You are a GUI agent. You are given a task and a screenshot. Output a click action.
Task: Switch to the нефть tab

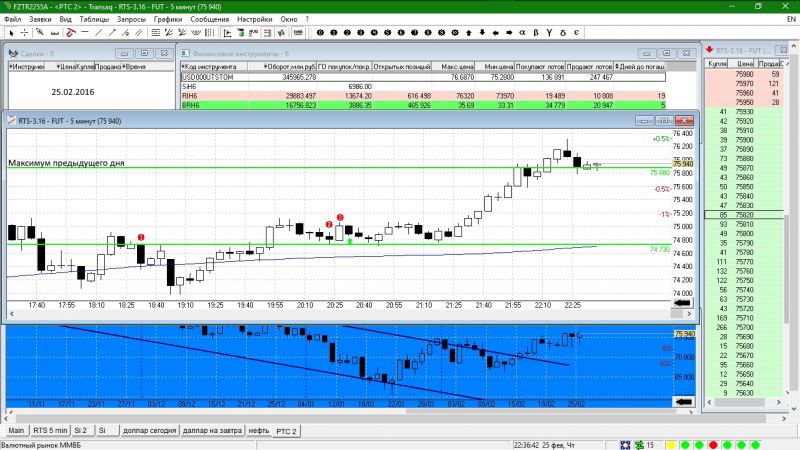coord(259,431)
